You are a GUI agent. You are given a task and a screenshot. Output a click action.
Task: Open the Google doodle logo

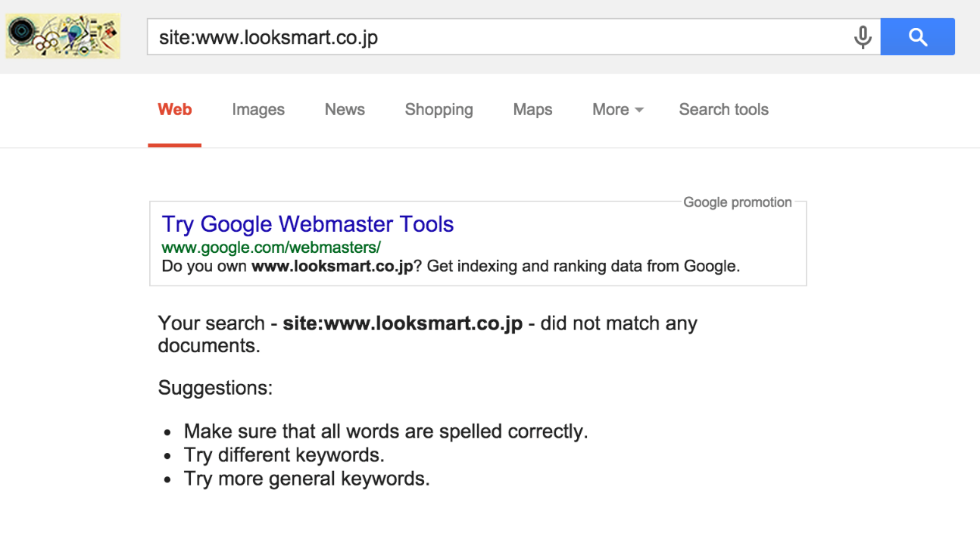tap(63, 36)
